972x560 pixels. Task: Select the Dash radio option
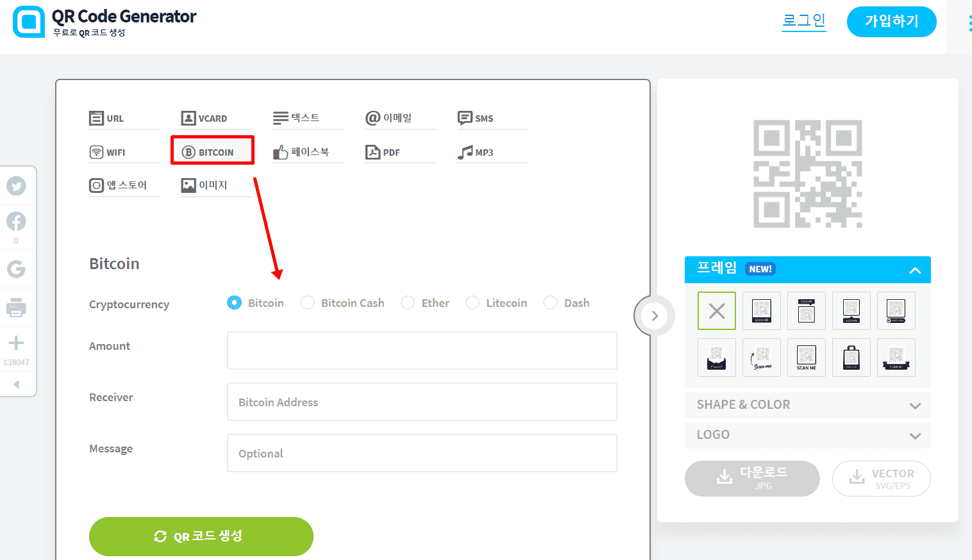tap(550, 302)
